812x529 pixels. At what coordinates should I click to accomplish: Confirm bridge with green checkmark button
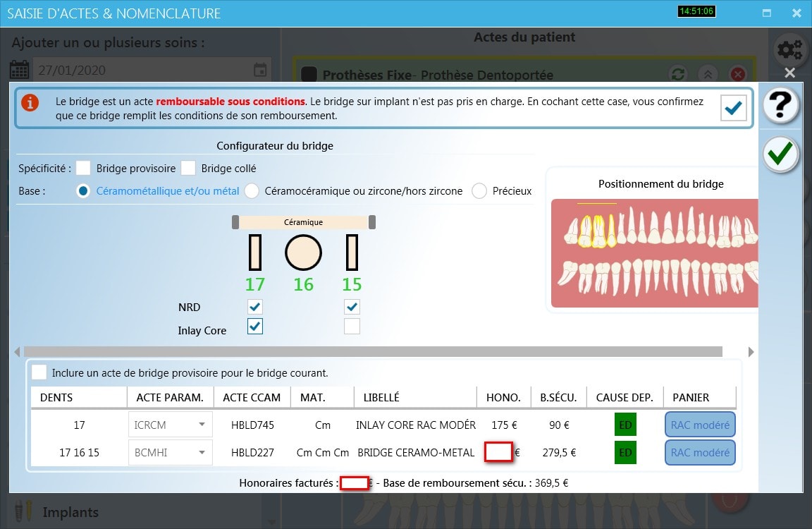(781, 154)
